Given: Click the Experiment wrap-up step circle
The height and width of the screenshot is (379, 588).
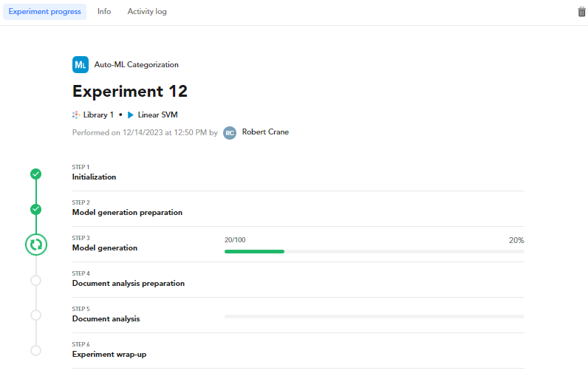Looking at the screenshot, I should coord(35,350).
